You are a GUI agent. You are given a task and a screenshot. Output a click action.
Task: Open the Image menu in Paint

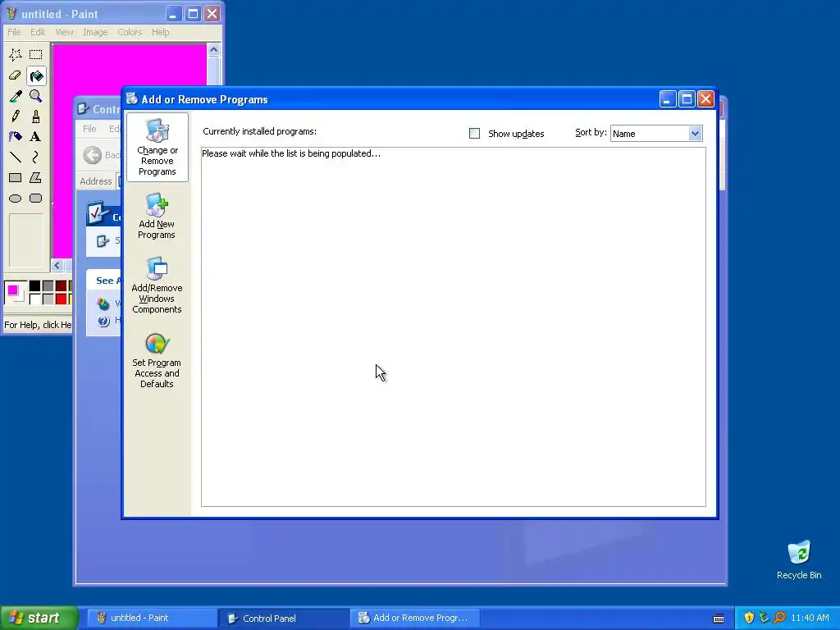[95, 32]
